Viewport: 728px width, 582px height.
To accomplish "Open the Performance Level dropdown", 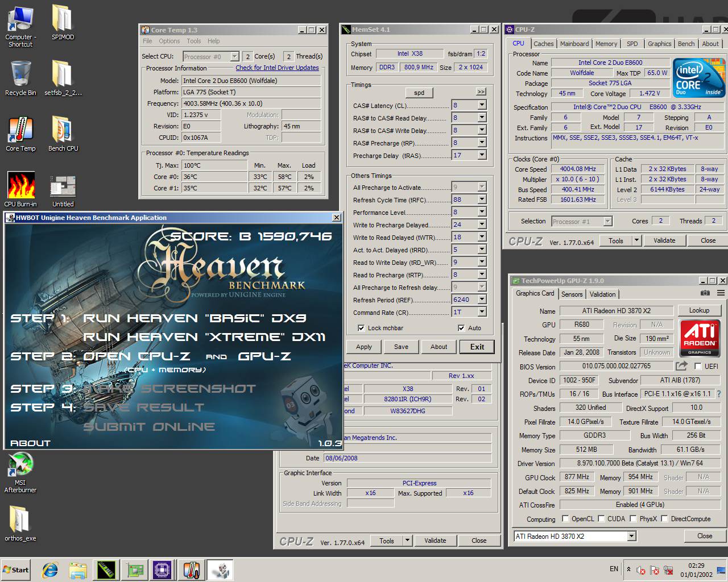I will (482, 212).
